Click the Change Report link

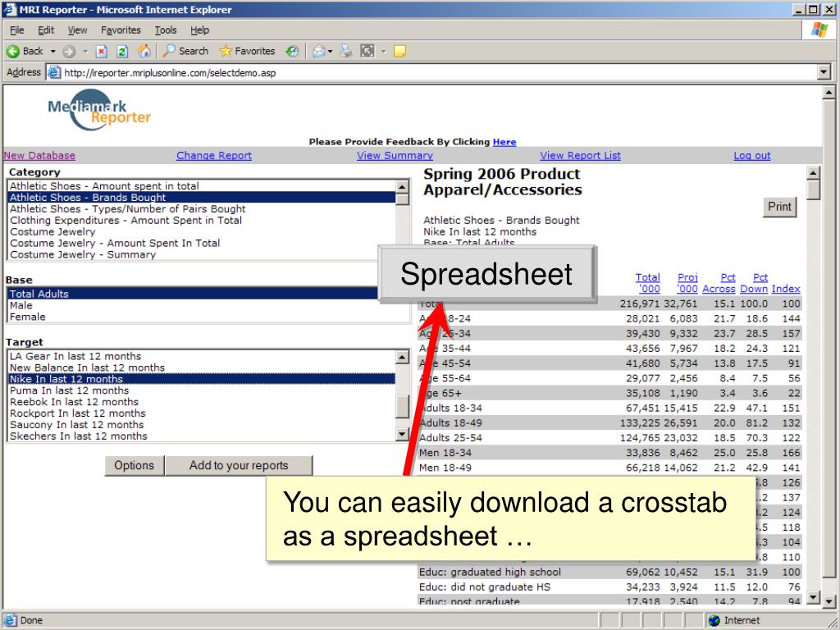(x=214, y=155)
